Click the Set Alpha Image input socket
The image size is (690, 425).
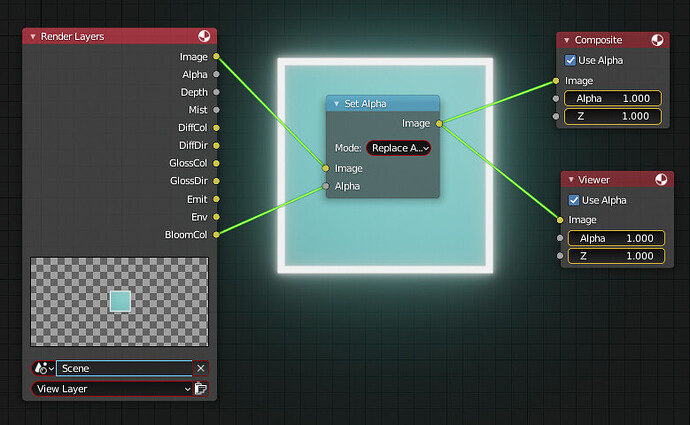coord(325,168)
